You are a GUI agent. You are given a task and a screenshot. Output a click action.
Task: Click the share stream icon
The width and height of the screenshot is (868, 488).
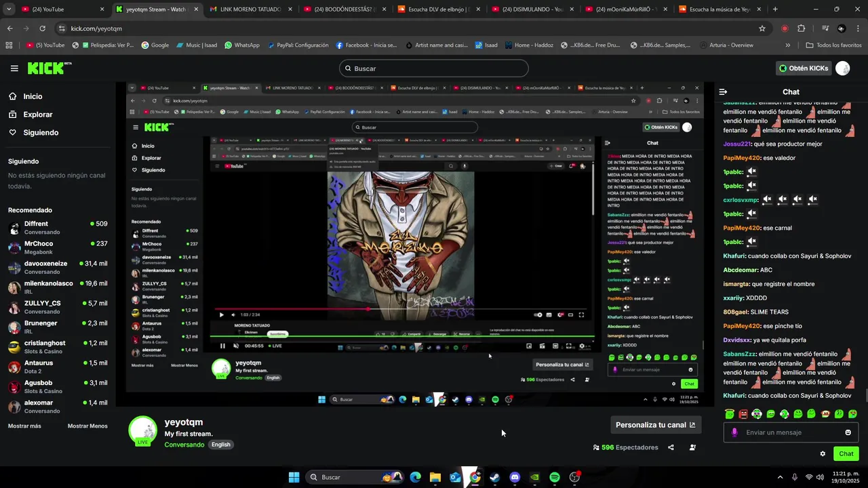671,447
